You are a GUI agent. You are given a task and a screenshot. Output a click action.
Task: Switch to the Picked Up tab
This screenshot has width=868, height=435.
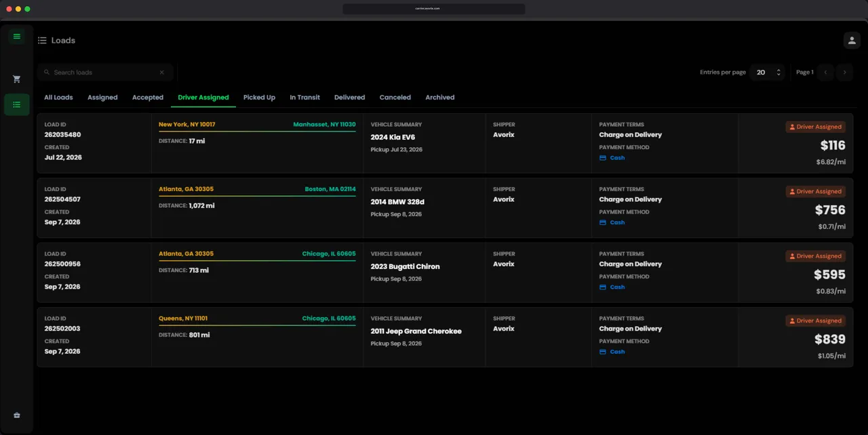click(x=259, y=98)
